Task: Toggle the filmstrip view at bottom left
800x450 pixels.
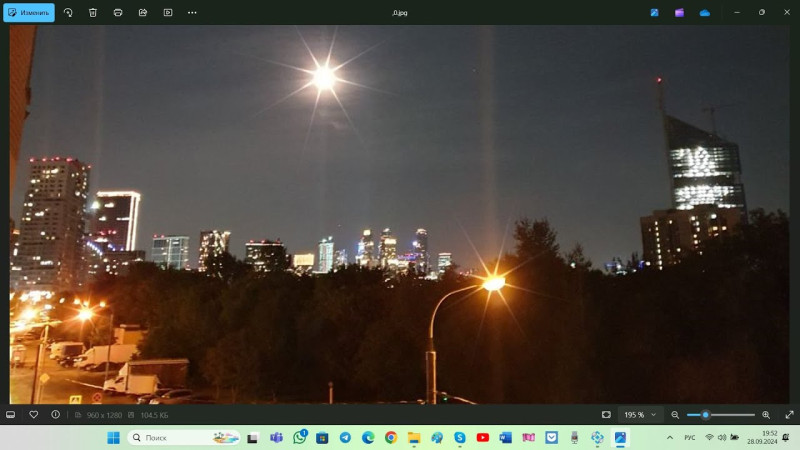Action: (11, 414)
